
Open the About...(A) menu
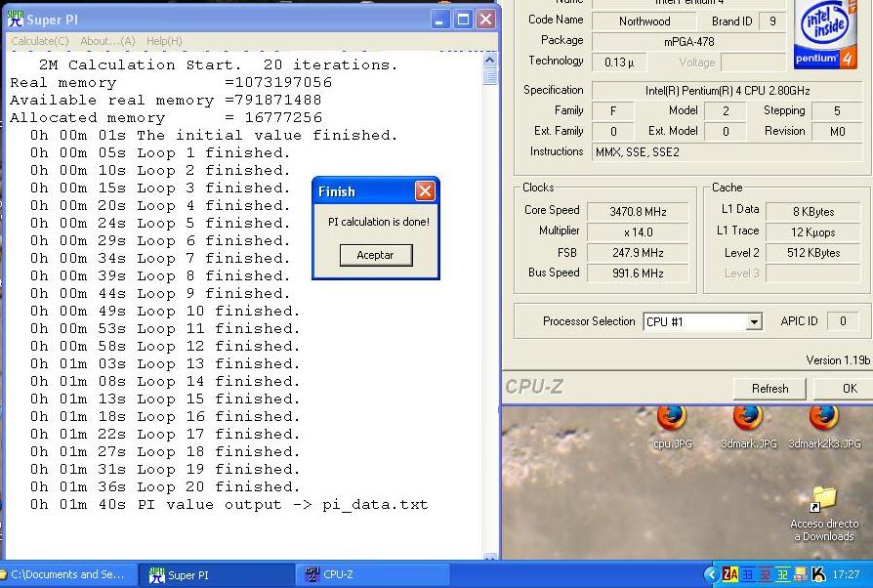[107, 41]
